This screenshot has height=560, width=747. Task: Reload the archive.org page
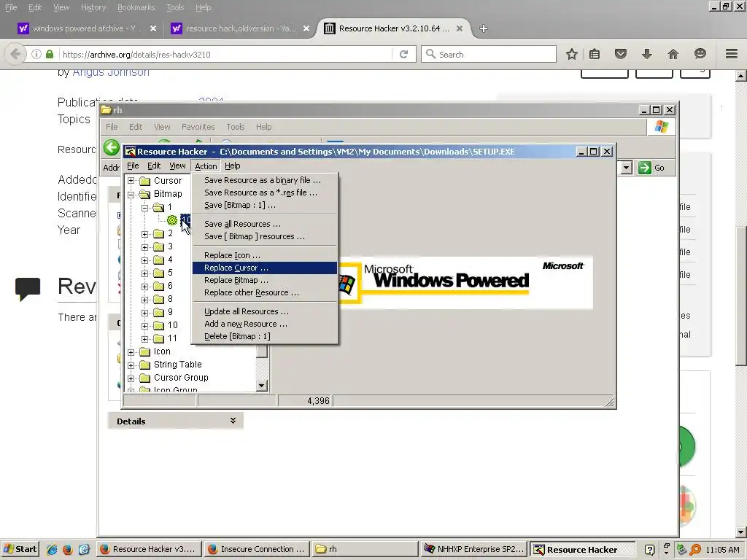(x=403, y=54)
